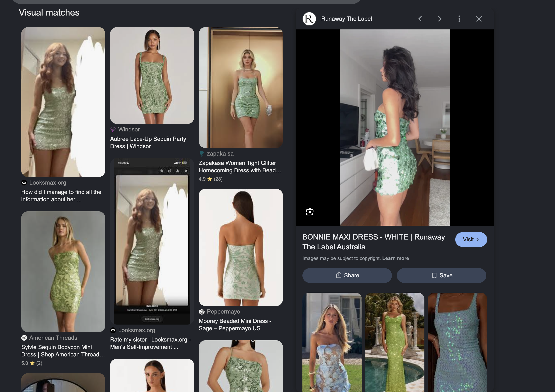Open Aubree Lace-Up Sequin Party Dress link
555x392 pixels.
point(148,142)
